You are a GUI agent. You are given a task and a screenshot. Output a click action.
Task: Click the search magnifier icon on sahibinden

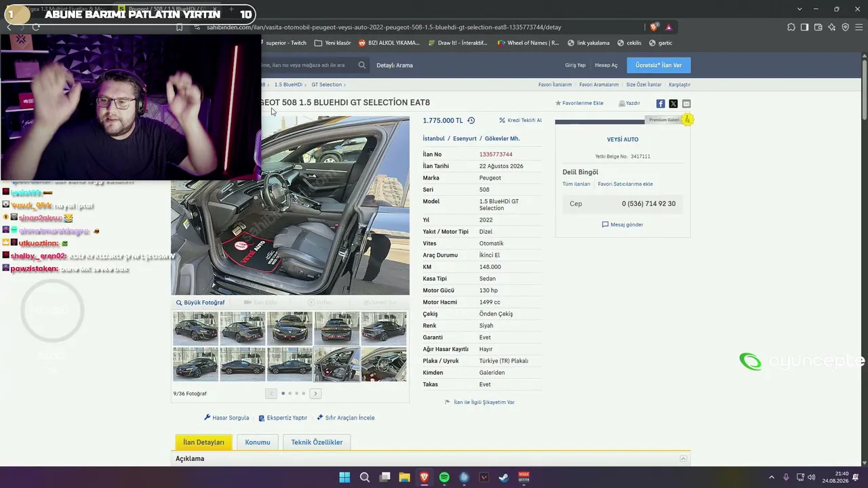(x=362, y=65)
